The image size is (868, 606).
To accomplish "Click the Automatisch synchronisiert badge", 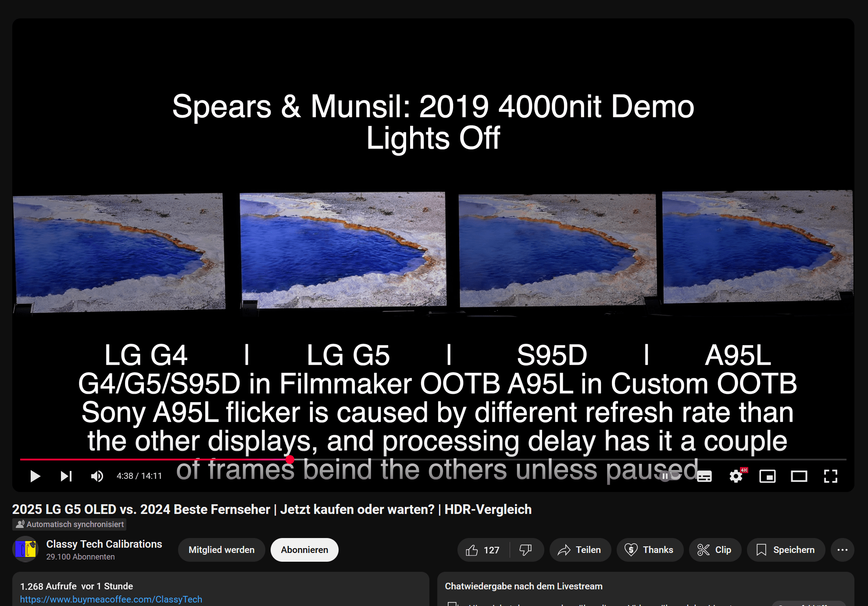I will click(x=70, y=524).
